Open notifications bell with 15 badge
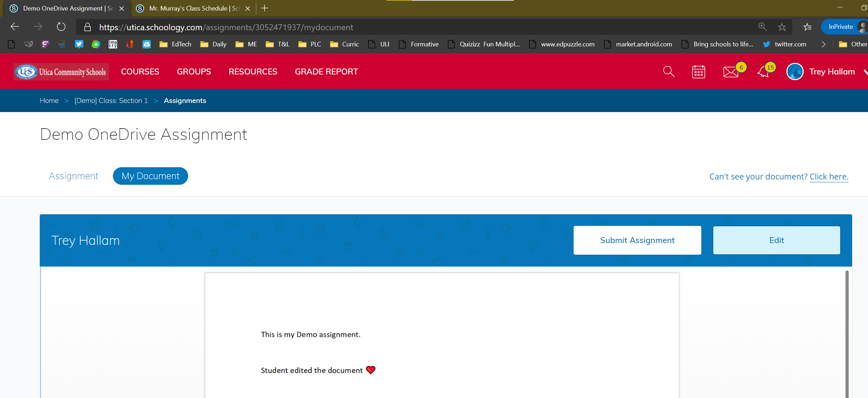Screen dimensions: 868x398 click(x=763, y=72)
